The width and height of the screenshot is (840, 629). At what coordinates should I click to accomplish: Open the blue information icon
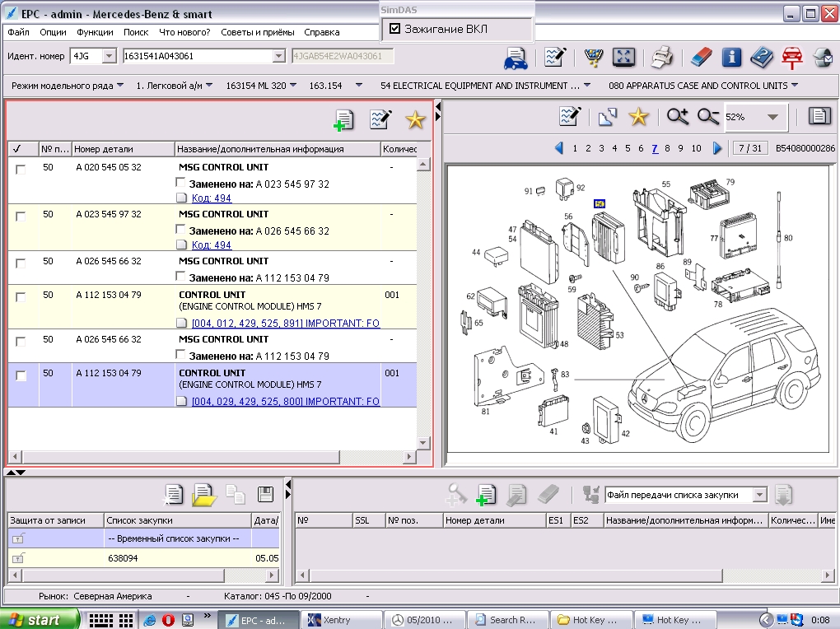731,57
